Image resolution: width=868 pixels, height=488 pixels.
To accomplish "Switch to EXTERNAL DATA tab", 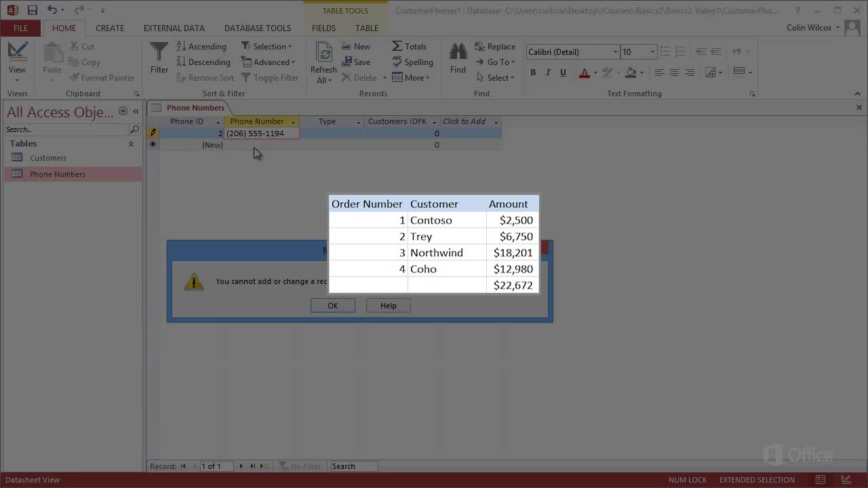I will tap(174, 28).
